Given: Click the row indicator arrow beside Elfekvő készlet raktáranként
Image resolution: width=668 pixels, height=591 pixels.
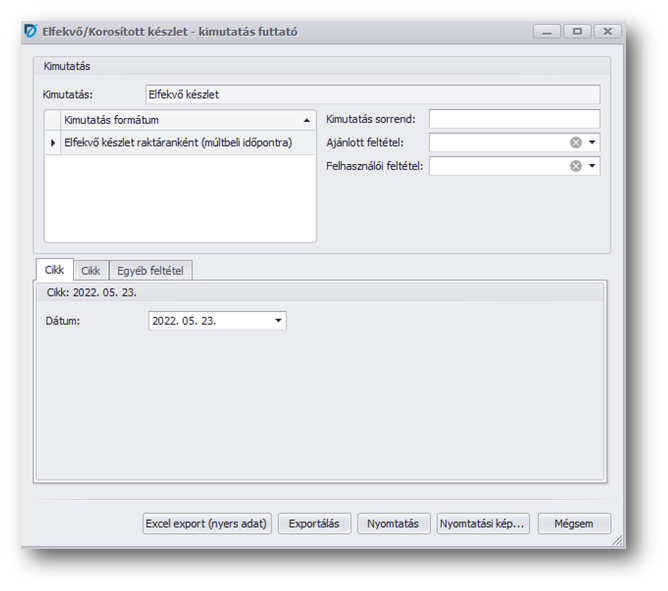Looking at the screenshot, I should coord(53,143).
